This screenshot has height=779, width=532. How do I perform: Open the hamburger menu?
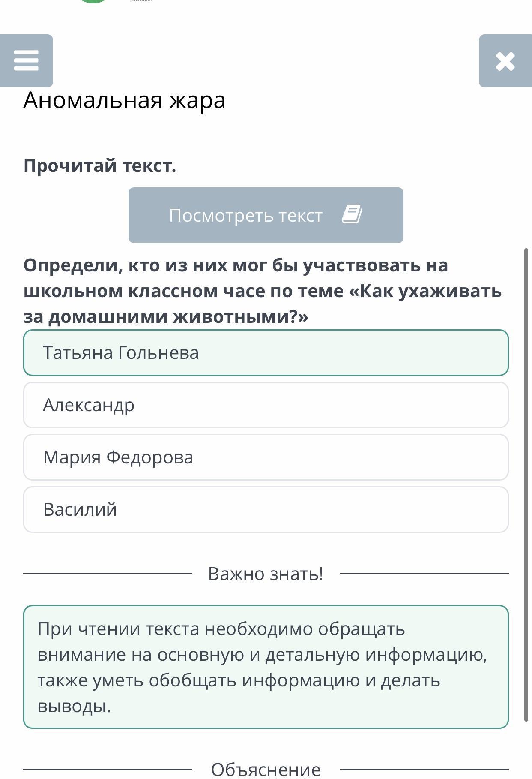[27, 61]
